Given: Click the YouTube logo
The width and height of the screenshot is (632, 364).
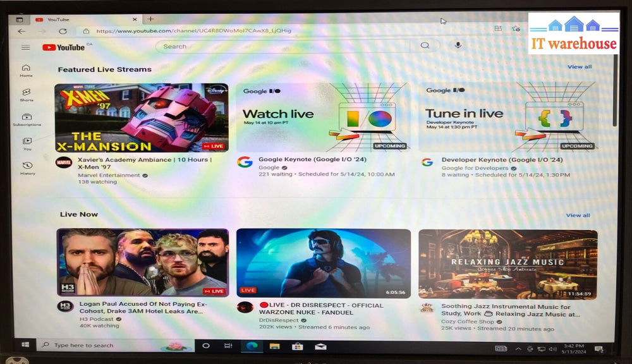Looking at the screenshot, I should pyautogui.click(x=63, y=47).
